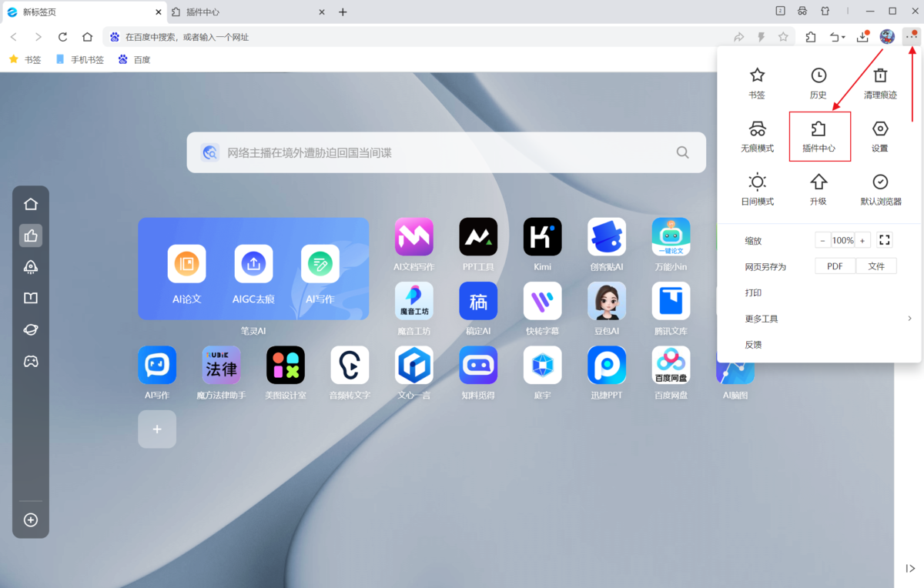Viewport: 924px width, 588px height.
Task: Expand the side panel with the bottom-right arrow
Action: tap(911, 570)
